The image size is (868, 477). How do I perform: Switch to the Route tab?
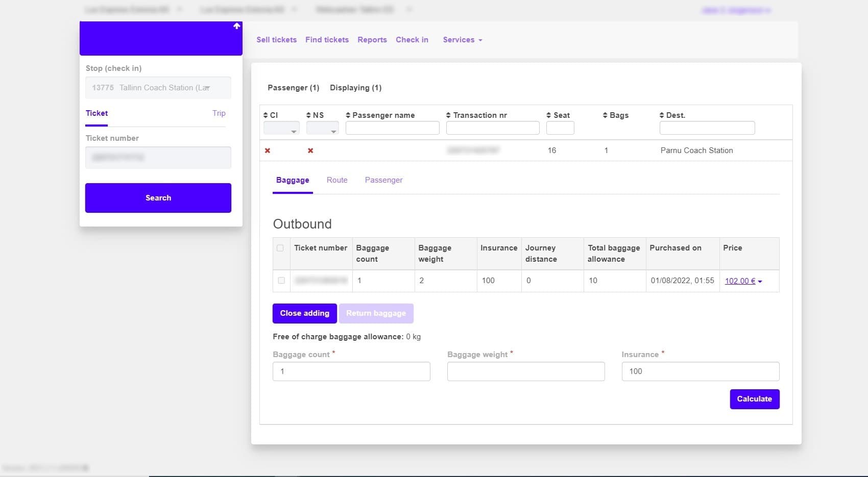337,180
